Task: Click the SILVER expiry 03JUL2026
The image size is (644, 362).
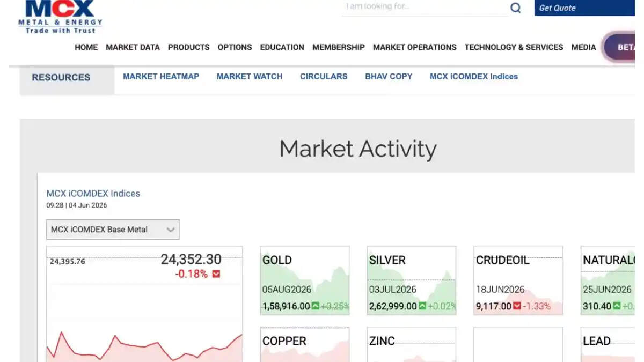Action: coord(393,290)
